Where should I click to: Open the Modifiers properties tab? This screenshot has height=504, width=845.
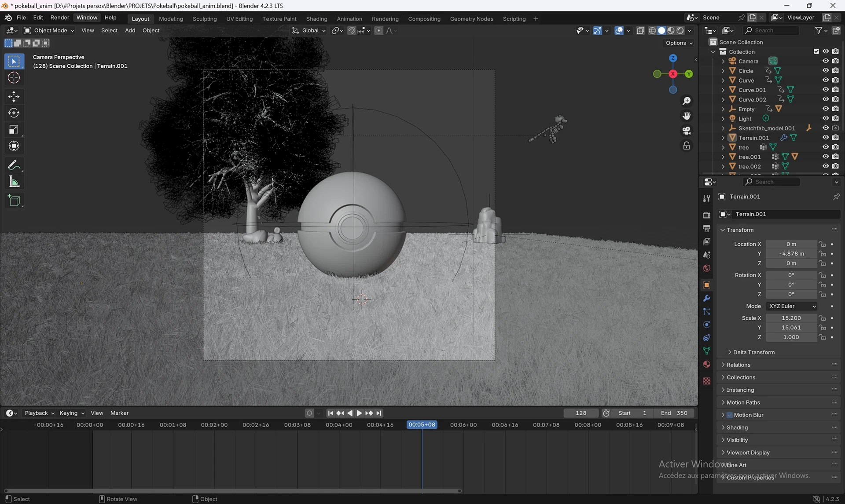pos(707,299)
